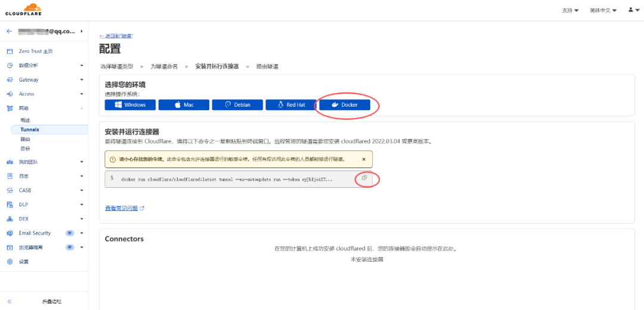Select 目标 under 网络
This screenshot has width=644, height=310.
tap(26, 148)
